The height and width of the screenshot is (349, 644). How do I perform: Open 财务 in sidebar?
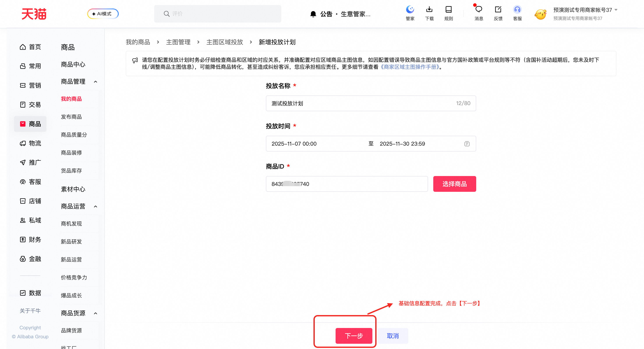pos(30,239)
